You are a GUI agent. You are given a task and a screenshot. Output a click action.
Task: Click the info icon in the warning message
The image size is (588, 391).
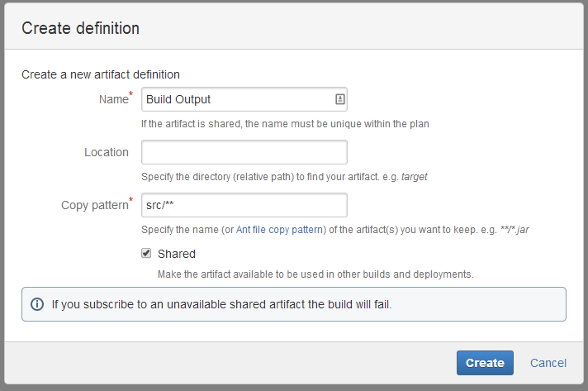pyautogui.click(x=37, y=304)
